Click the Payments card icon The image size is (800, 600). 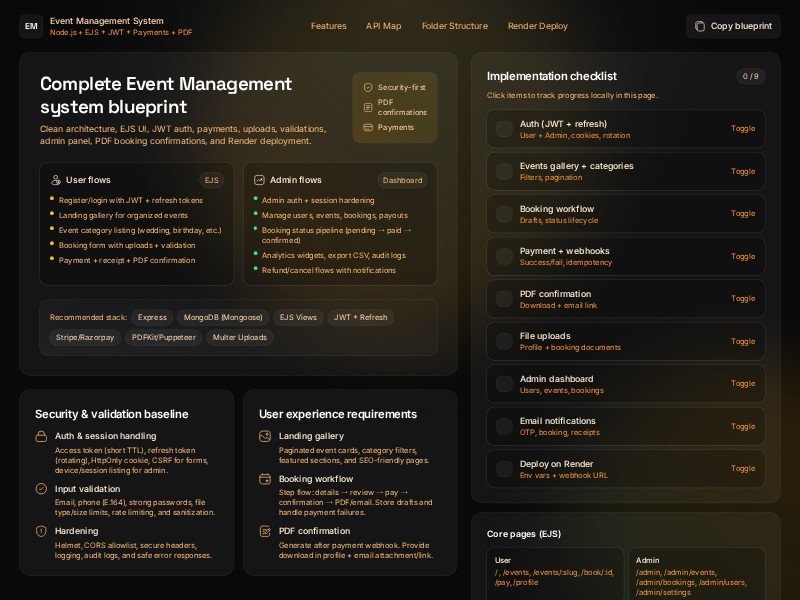(x=368, y=127)
